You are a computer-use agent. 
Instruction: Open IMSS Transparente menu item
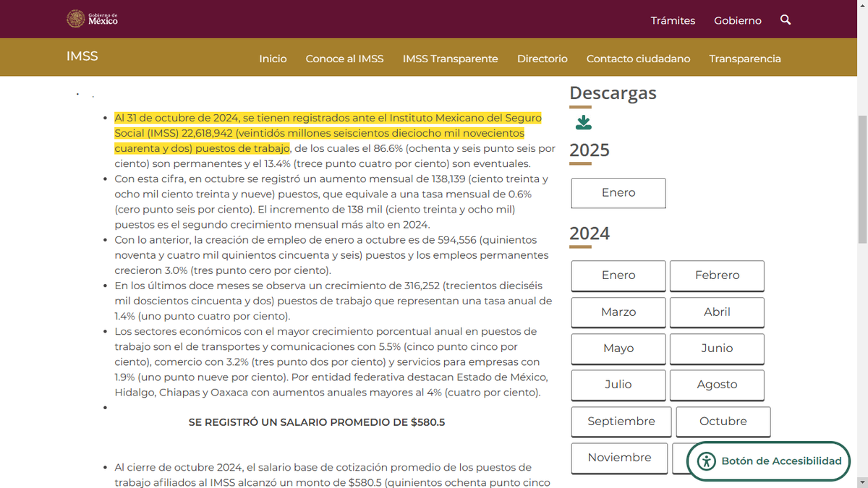451,59
